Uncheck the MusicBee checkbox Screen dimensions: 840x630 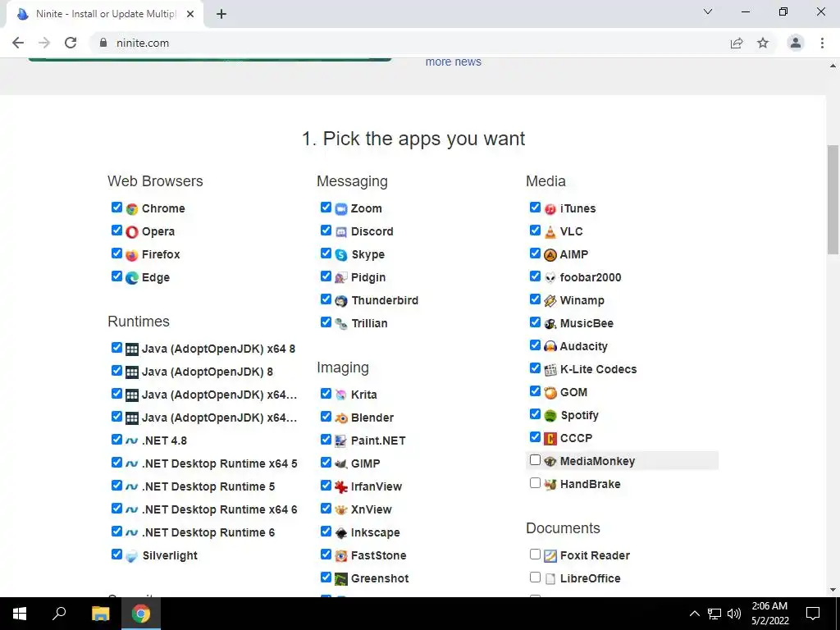coord(535,322)
